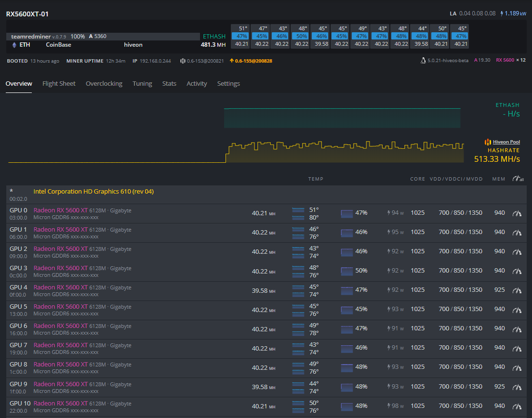Click the temperature bars icon for GPU 10
Viewport: 532px width, 418px height.
pyautogui.click(x=298, y=407)
